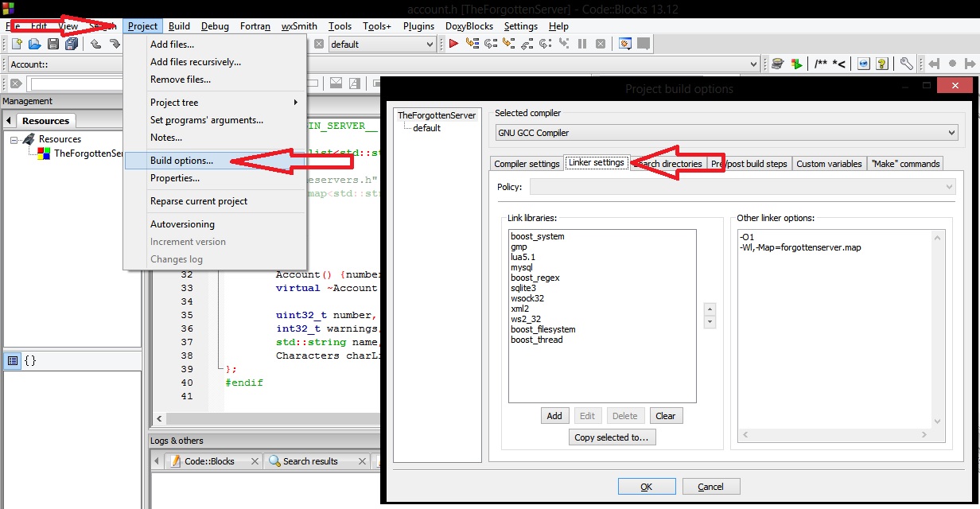Viewport: 980px width, 509px height.
Task: Click the Save all files icon
Action: click(x=72, y=44)
